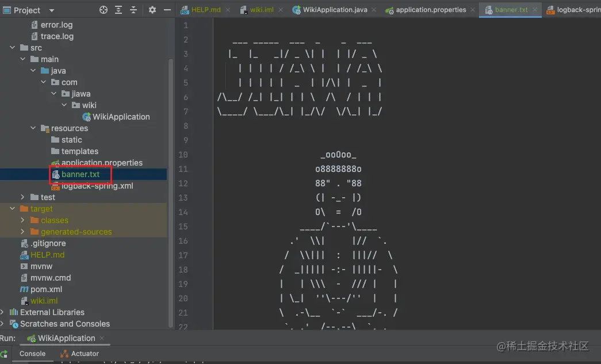Image resolution: width=601 pixels, height=364 pixels.
Task: Expand the classes folder
Action: [22, 220]
